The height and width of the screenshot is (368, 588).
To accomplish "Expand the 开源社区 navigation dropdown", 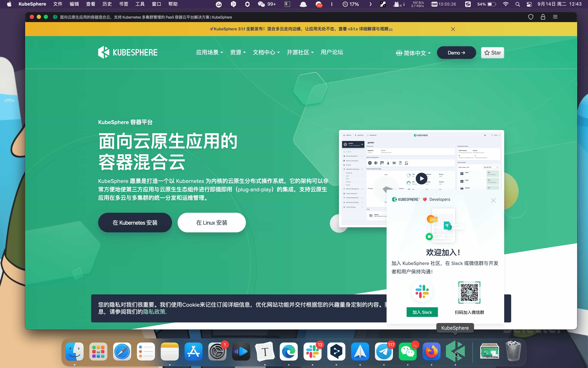I will pyautogui.click(x=300, y=52).
